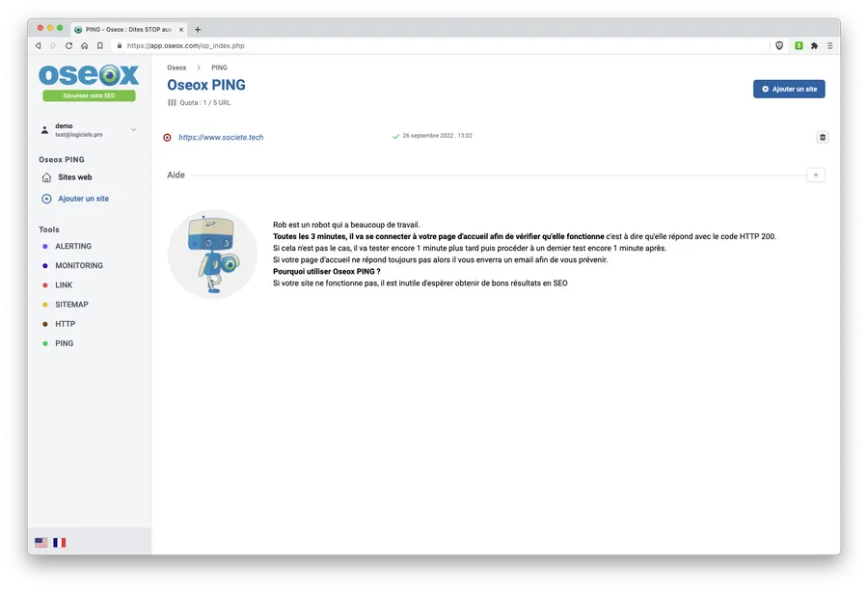Open the browser extensions puzzle icon
Screen dimensions: 868x591
814,46
